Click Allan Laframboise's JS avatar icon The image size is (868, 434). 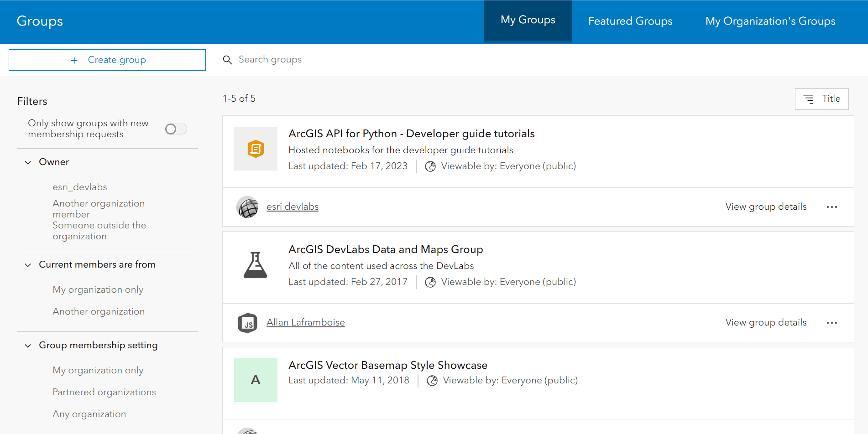tap(248, 323)
